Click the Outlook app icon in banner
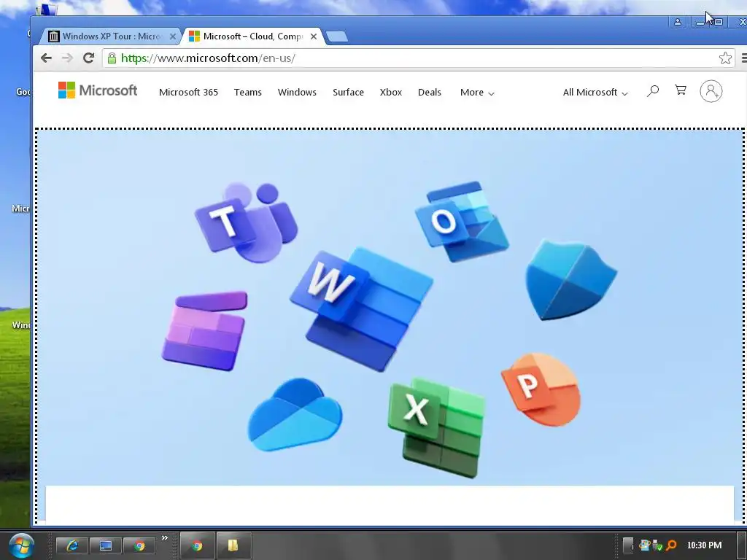The height and width of the screenshot is (560, 747). pos(461,222)
